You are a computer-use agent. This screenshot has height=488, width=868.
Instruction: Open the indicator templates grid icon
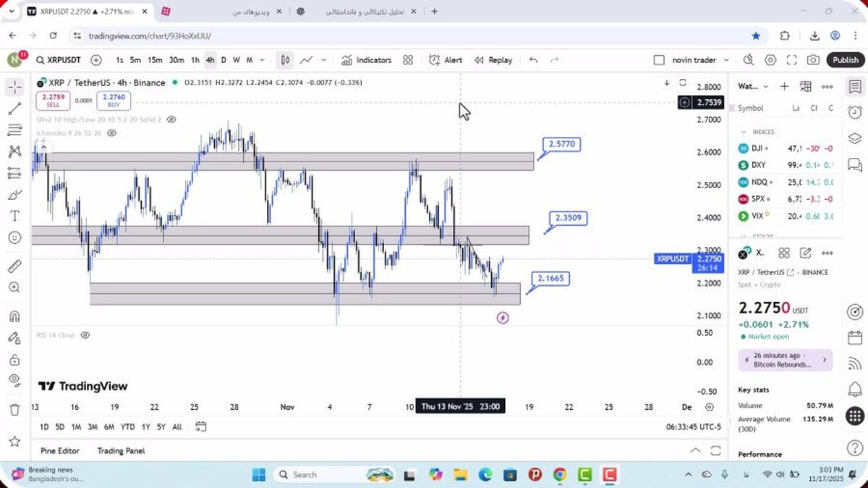408,60
